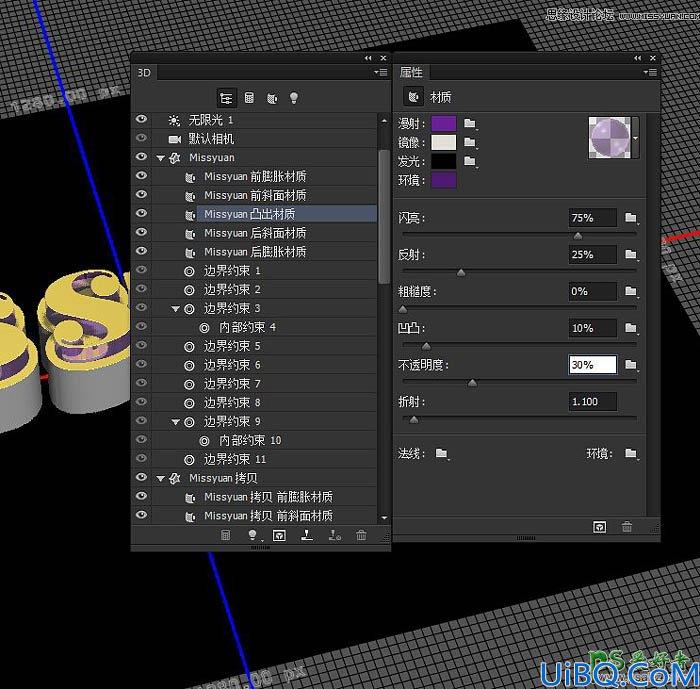Hide Missyuan 凸出材质 row
Viewport: 700px width, 689px height.
pos(142,213)
